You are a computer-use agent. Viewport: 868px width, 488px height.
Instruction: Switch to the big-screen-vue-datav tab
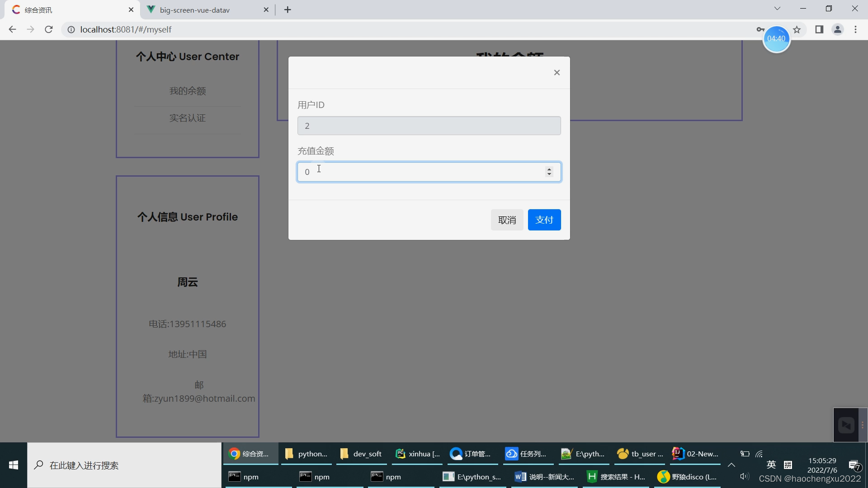208,10
